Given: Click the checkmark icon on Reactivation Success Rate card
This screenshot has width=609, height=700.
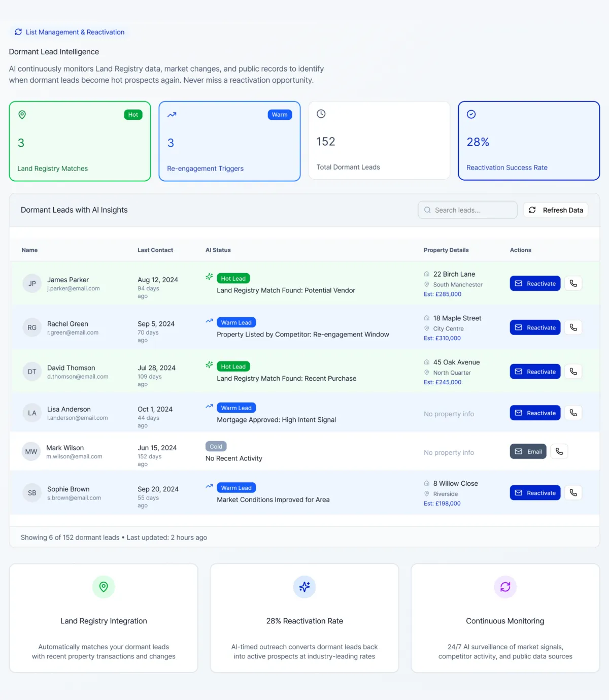Looking at the screenshot, I should 471,114.
